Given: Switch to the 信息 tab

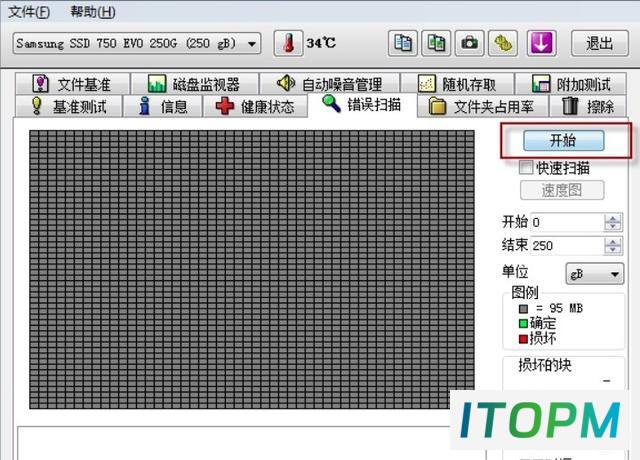Looking at the screenshot, I should coord(162,106).
